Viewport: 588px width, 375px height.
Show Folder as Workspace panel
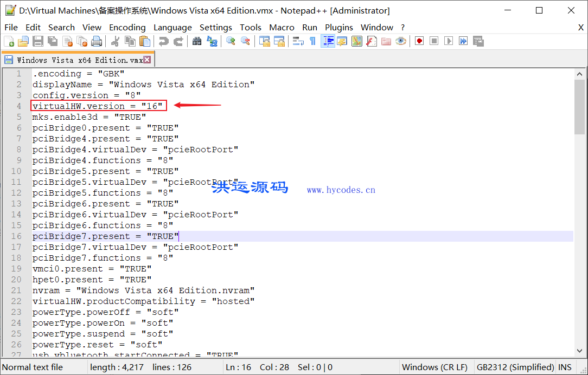coord(386,41)
